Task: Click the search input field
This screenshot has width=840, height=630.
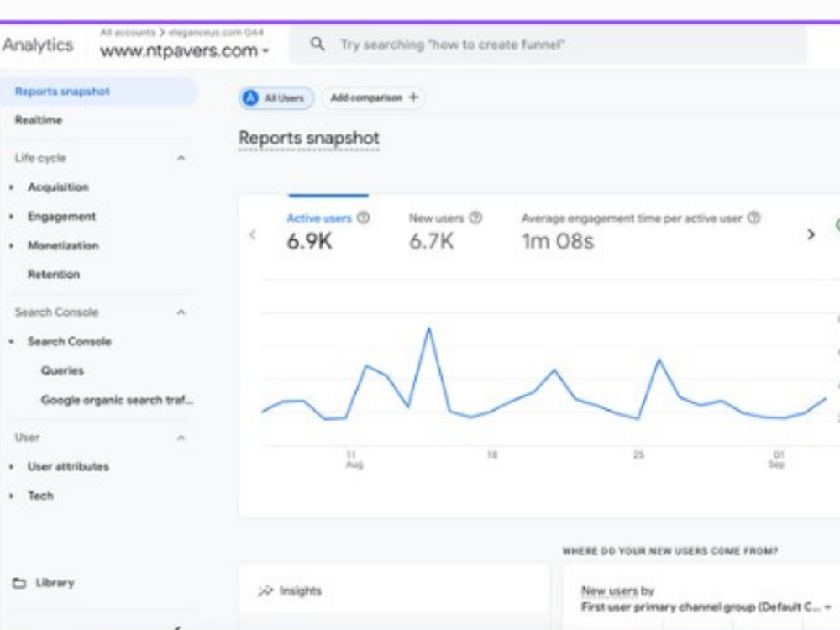Action: tap(548, 45)
